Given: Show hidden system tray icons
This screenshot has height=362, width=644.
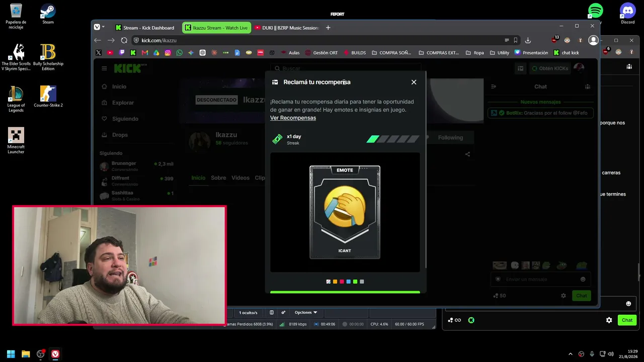Looking at the screenshot, I should point(570,354).
